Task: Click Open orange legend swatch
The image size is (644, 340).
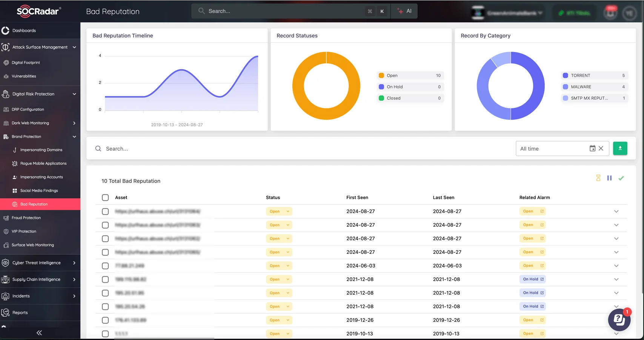Action: click(x=381, y=76)
